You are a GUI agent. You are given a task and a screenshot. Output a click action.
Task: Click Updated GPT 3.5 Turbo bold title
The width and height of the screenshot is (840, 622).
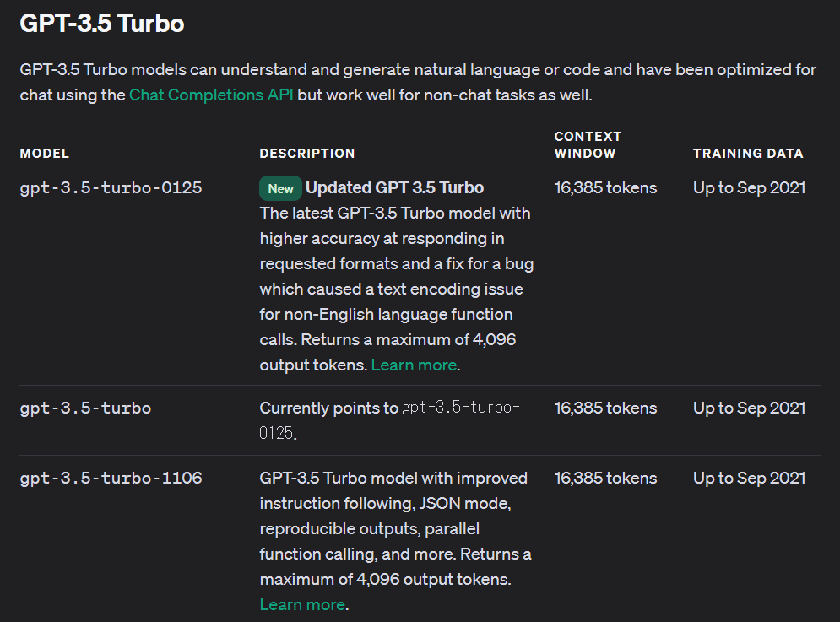point(395,187)
